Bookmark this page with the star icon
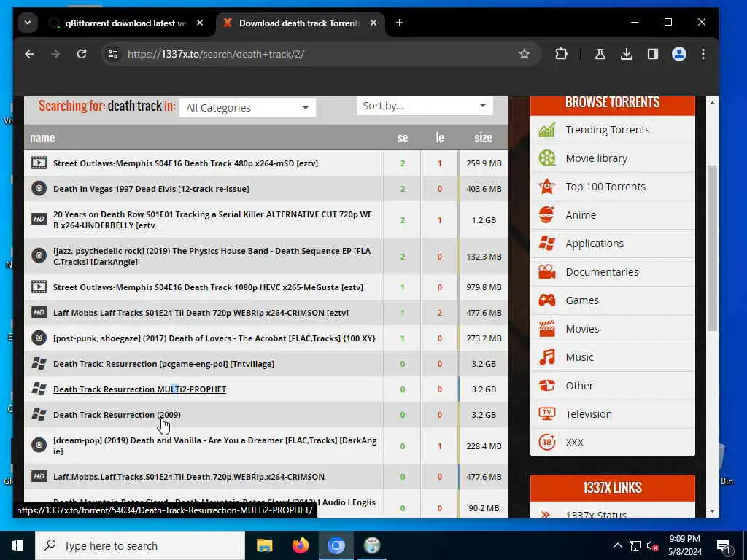The width and height of the screenshot is (747, 560). pyautogui.click(x=525, y=54)
